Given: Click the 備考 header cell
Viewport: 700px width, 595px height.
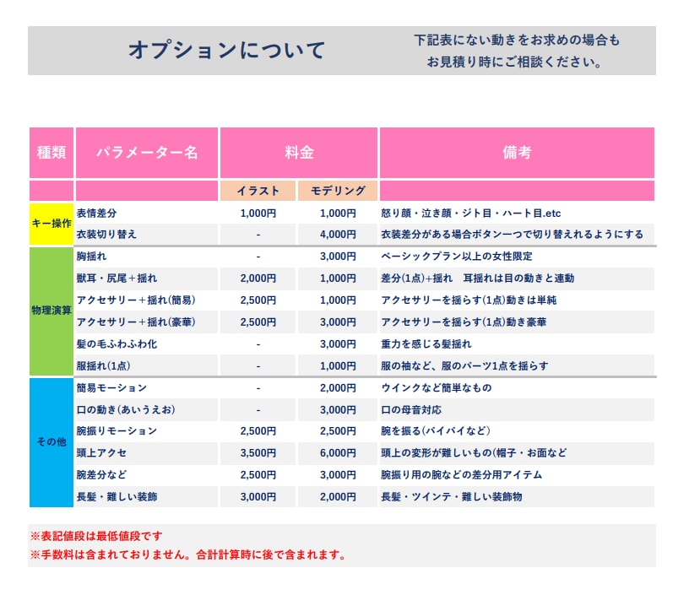Looking at the screenshot, I should pyautogui.click(x=517, y=153).
